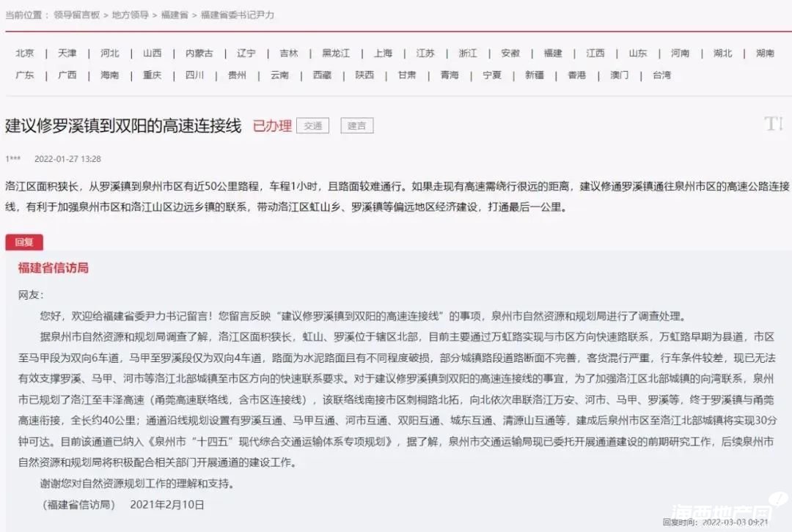Image resolution: width=792 pixels, height=532 pixels.
Task: Select the 宁夏 region link
Action: pos(491,75)
